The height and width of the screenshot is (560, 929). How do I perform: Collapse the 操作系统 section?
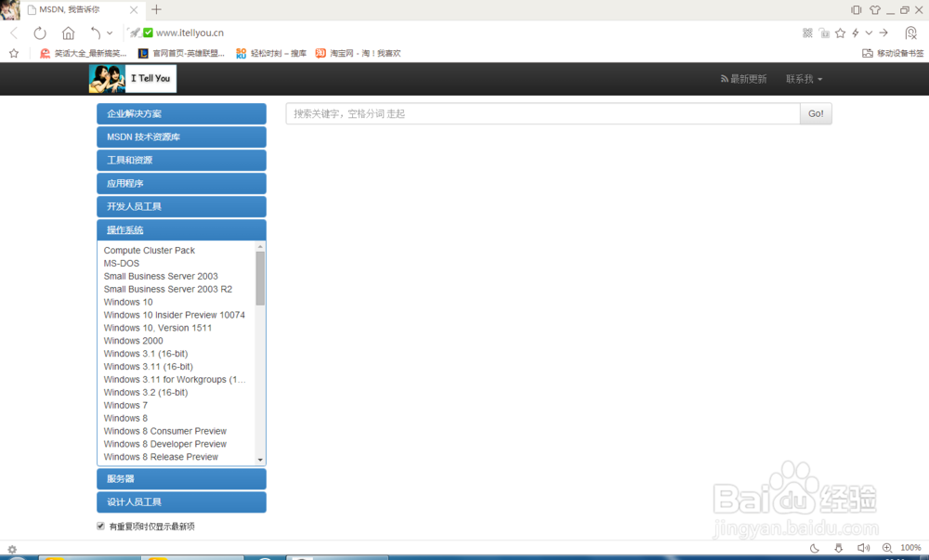pyautogui.click(x=181, y=229)
